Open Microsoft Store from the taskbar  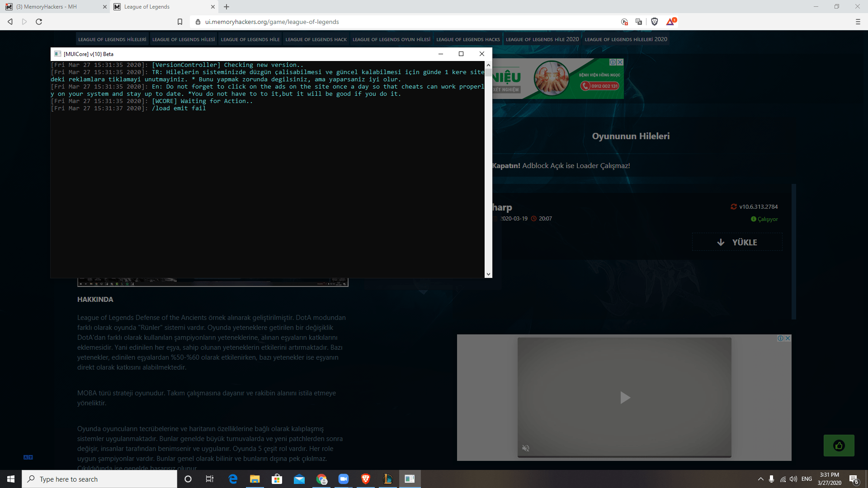click(277, 479)
